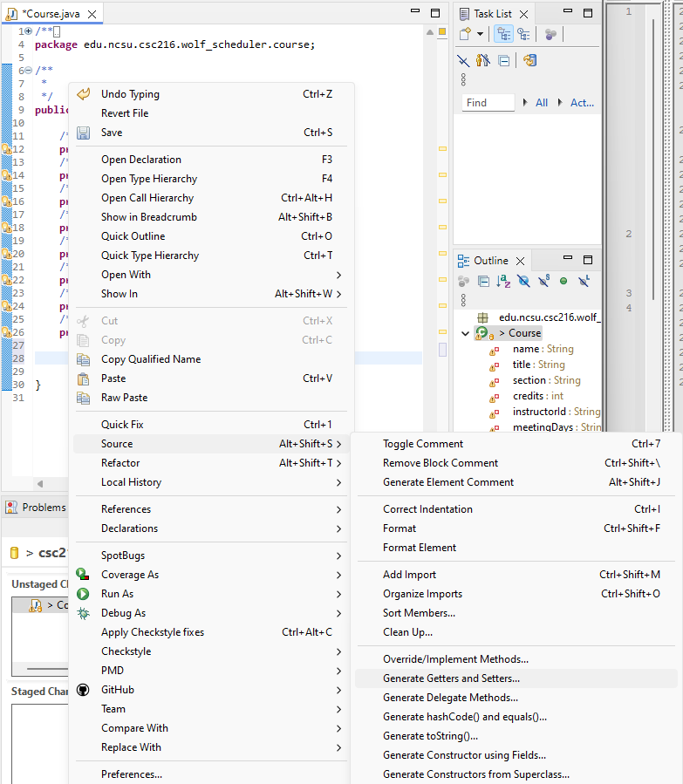The image size is (683, 784).
Task: Click Hide Non-Public Members green dot icon
Action: 563,281
